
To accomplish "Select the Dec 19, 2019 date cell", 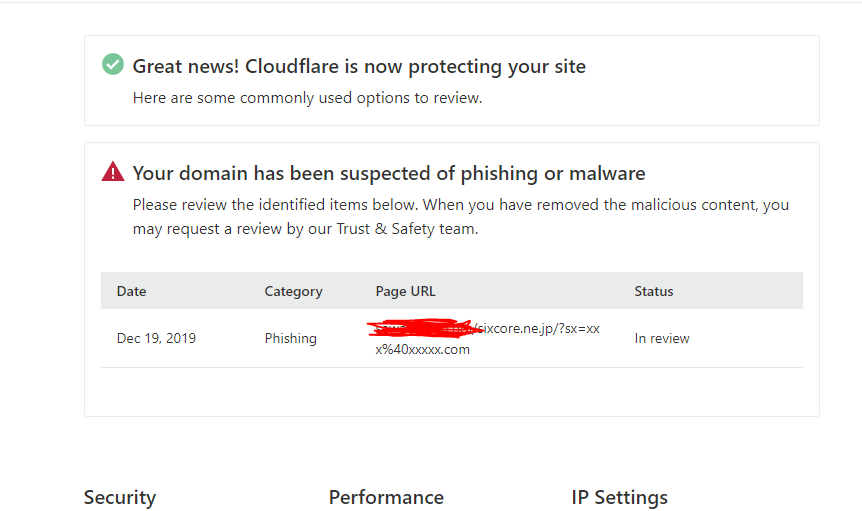I will 156,338.
